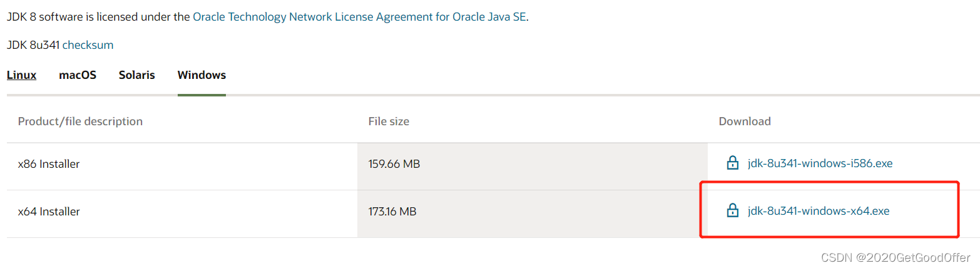Viewport: 980px width, 268px height.
Task: Switch to the Linux tab
Action: pyautogui.click(x=21, y=75)
